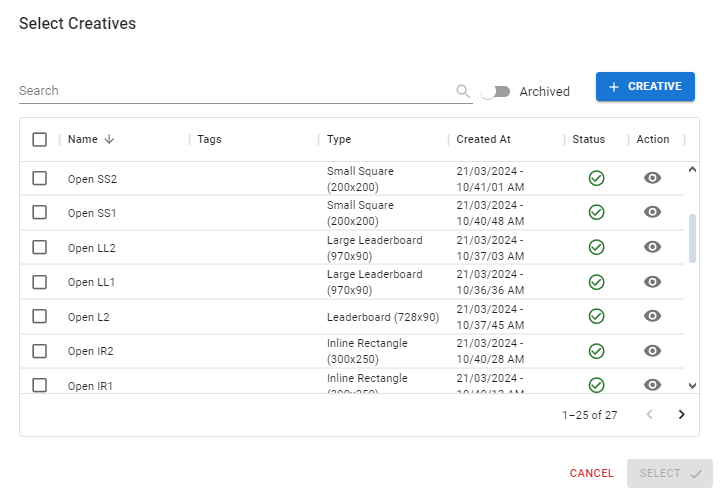Toggle the Archived switch
720x492 pixels.
click(495, 91)
